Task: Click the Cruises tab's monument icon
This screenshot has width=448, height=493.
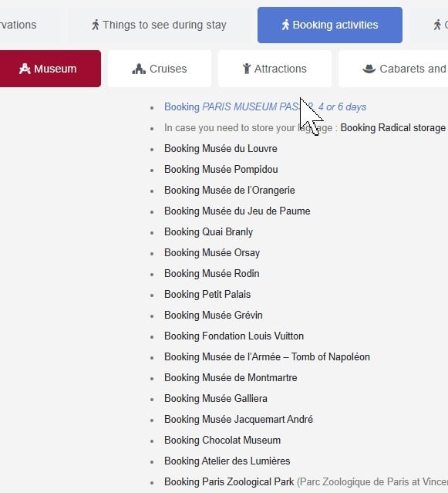Action: pos(139,69)
